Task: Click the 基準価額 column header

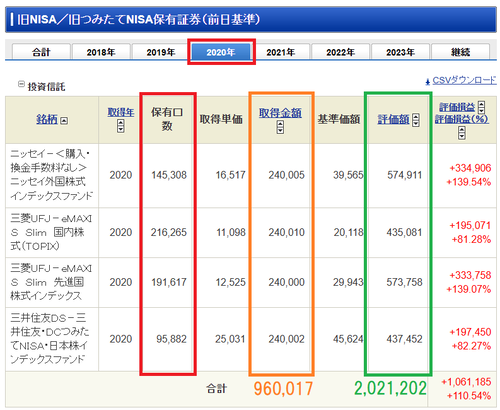Action: (x=339, y=119)
